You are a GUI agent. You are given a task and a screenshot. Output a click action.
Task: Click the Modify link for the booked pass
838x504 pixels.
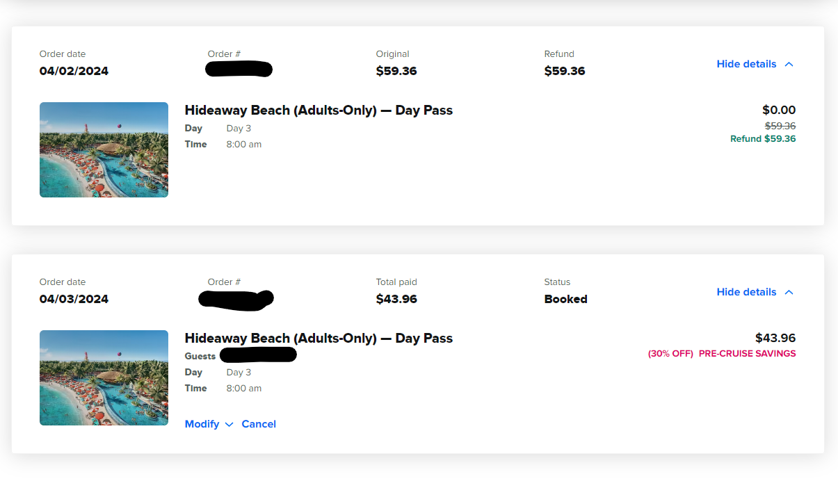point(202,424)
